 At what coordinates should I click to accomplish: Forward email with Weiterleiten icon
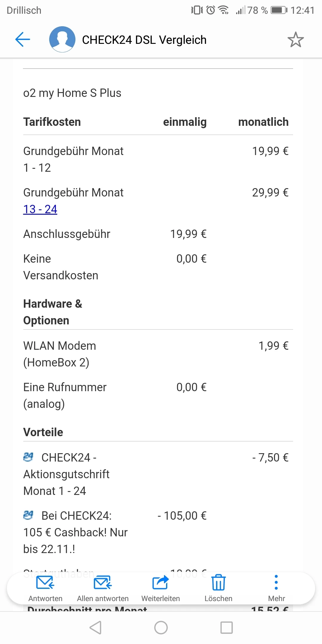tap(161, 583)
